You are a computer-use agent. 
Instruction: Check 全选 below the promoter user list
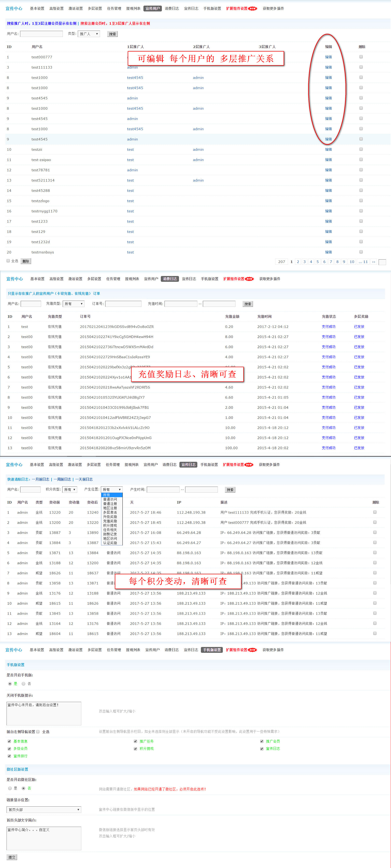[x=8, y=261]
